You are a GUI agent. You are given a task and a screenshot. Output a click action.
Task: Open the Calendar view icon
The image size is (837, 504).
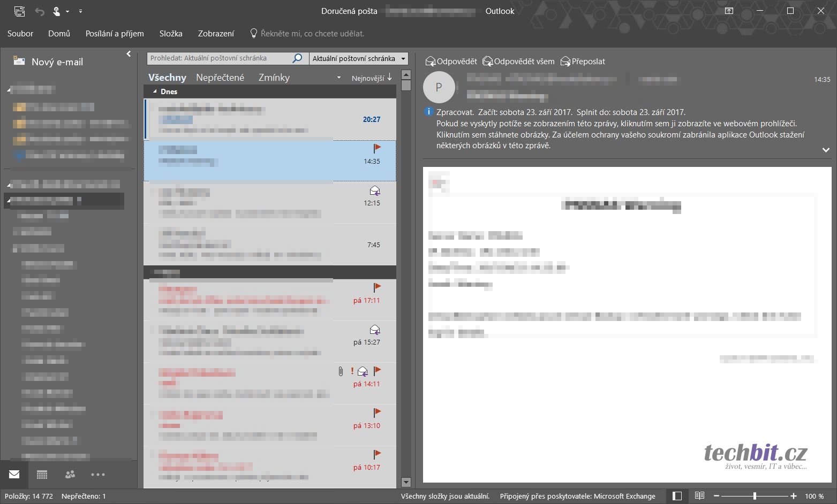click(42, 475)
